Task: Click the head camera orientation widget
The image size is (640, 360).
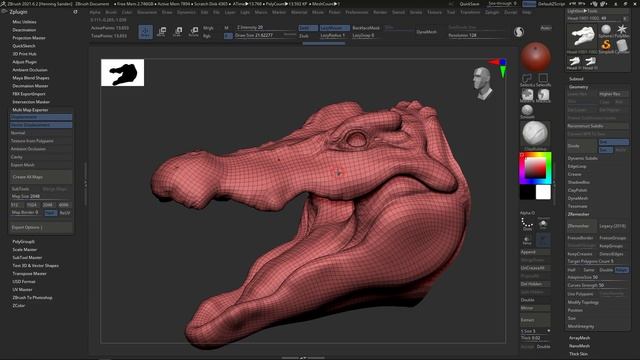Action: pos(483,84)
